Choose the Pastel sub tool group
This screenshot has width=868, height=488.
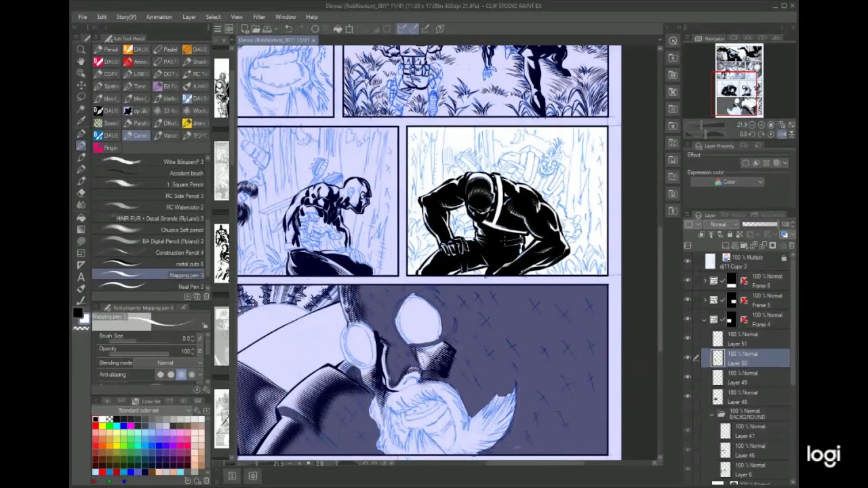(x=165, y=49)
